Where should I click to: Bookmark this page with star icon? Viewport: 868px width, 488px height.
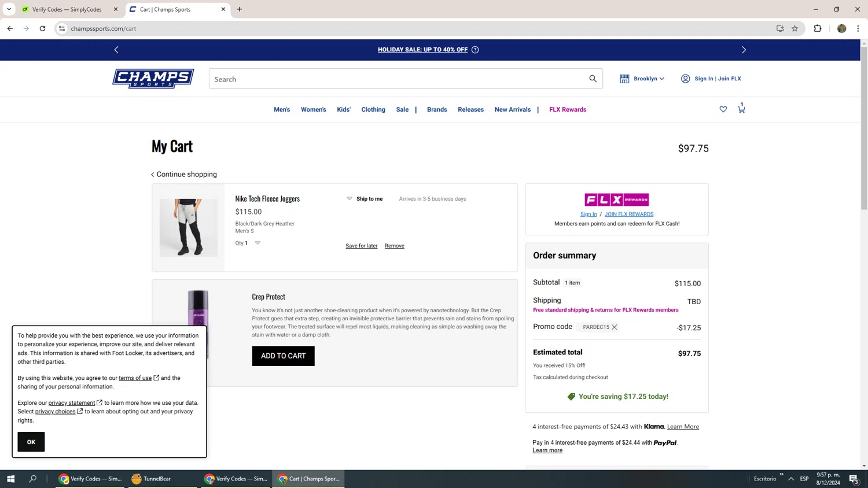coord(795,28)
